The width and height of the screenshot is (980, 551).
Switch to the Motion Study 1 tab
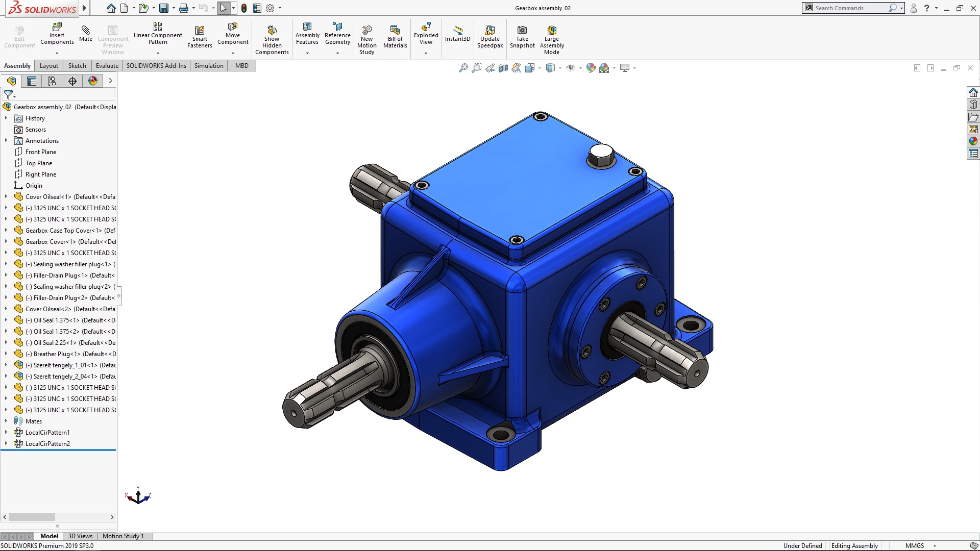124,536
